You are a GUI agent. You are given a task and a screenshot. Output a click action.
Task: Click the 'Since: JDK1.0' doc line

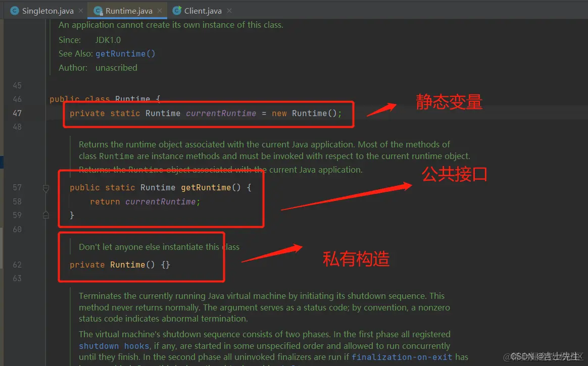89,40
